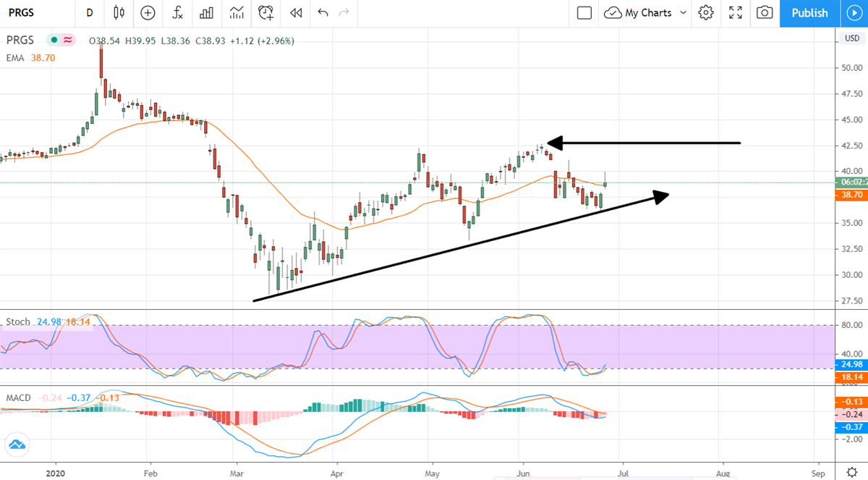Open the candlestick chart style selector

pyautogui.click(x=119, y=13)
